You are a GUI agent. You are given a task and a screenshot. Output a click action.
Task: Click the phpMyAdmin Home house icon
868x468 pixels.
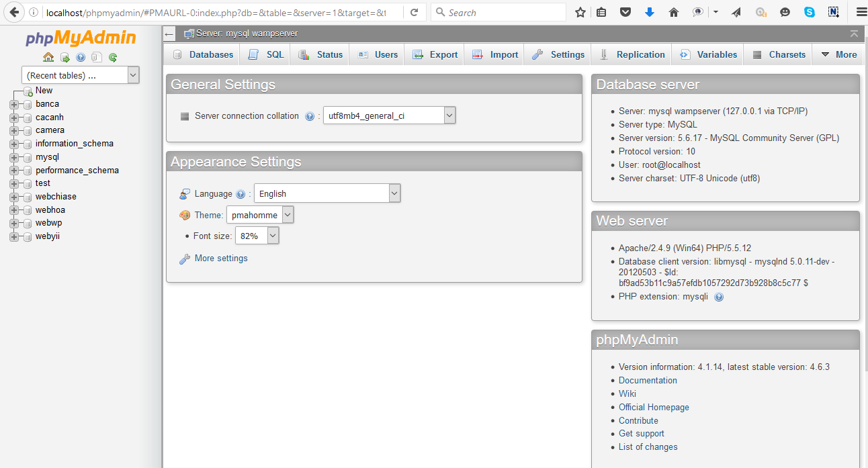48,58
